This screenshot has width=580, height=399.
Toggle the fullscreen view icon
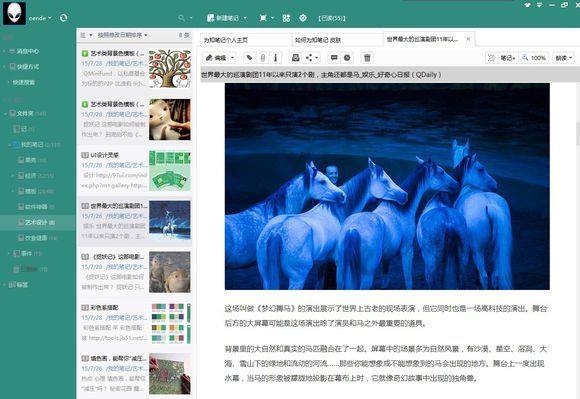coord(263,18)
